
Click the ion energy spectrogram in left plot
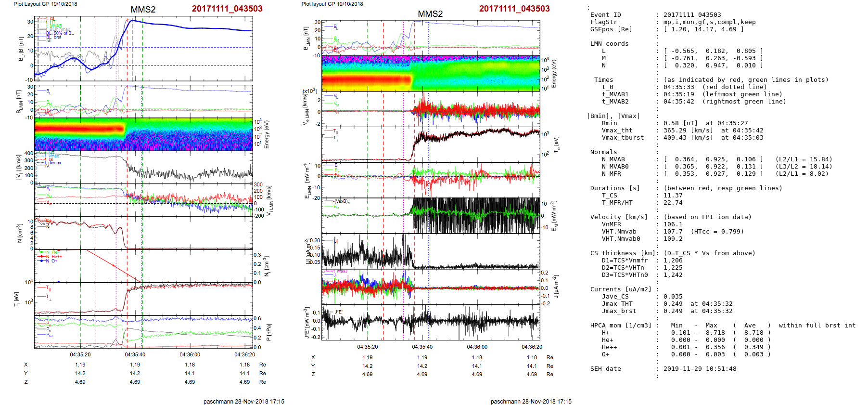click(x=143, y=134)
